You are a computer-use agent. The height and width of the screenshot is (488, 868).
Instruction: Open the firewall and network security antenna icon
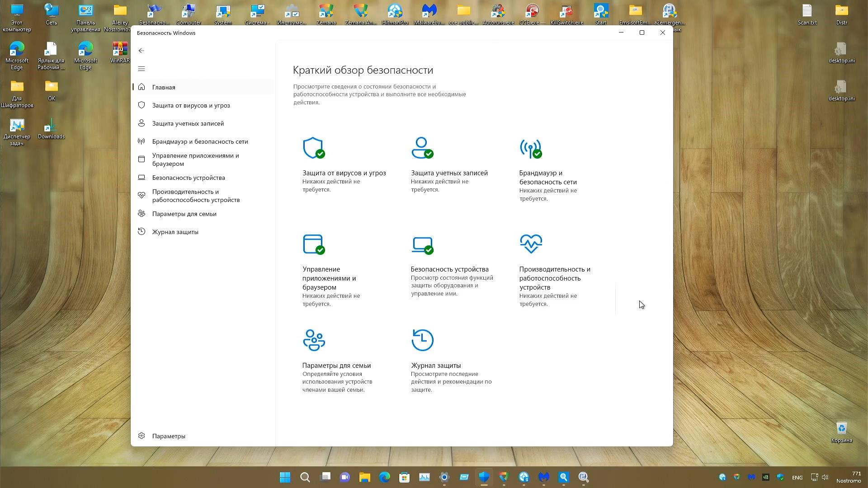(x=530, y=148)
